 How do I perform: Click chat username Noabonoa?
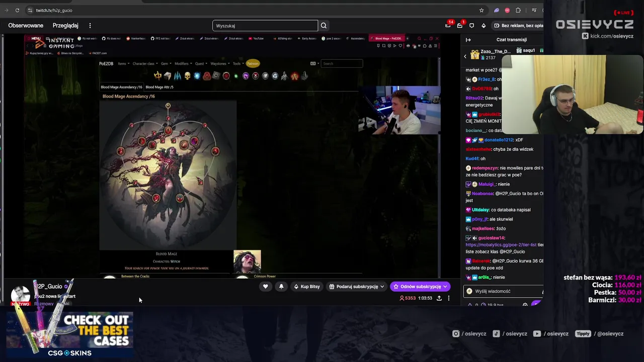point(482,194)
